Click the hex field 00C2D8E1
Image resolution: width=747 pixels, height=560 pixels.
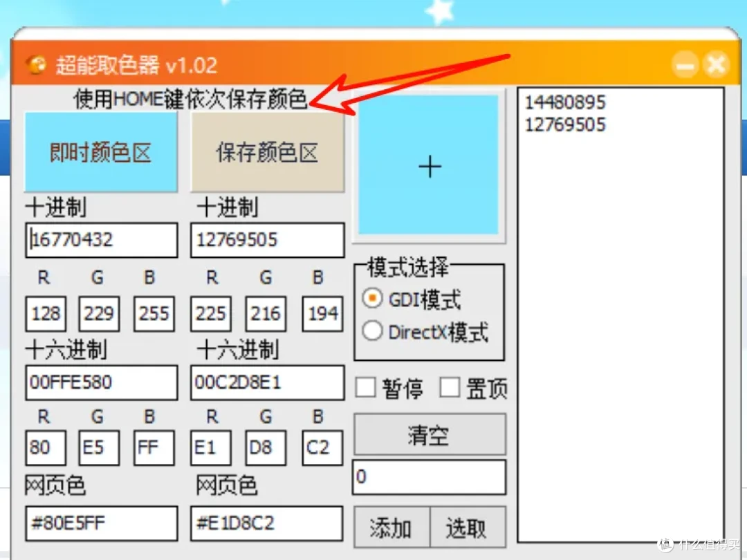click(267, 382)
